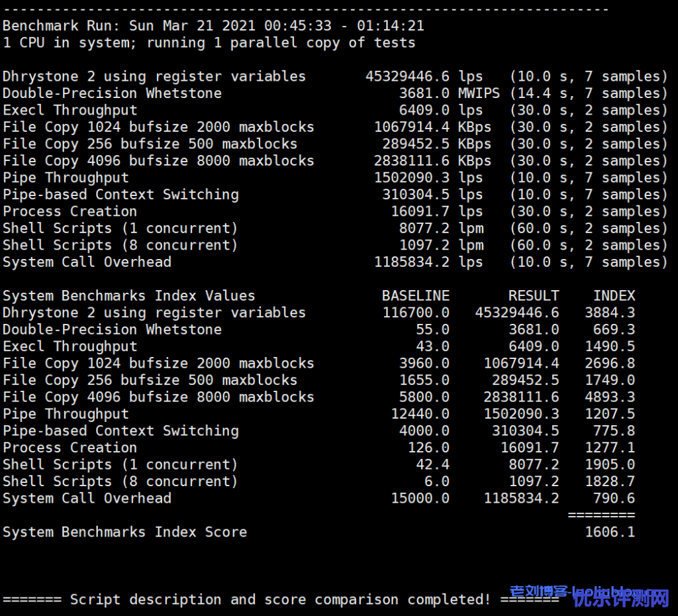This screenshot has width=678, height=616.
Task: Select '8077.2 lpm' Shell Scripts value
Action: tap(441, 229)
